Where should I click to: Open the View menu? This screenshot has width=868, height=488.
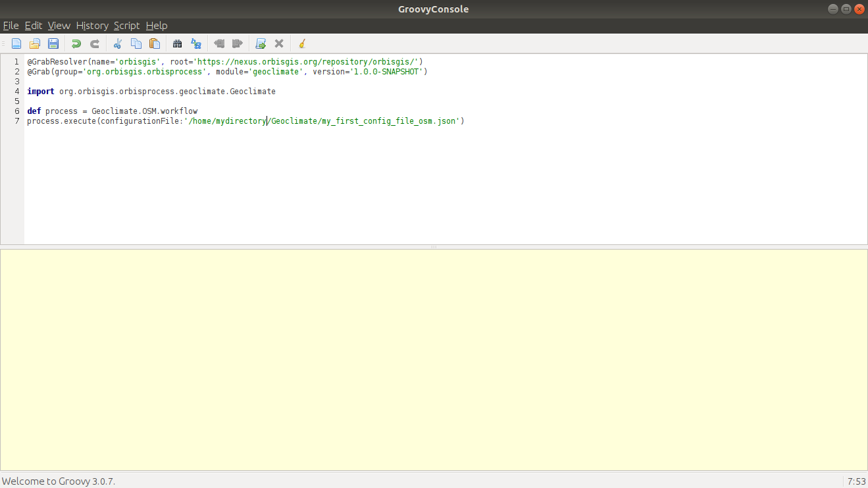(59, 26)
